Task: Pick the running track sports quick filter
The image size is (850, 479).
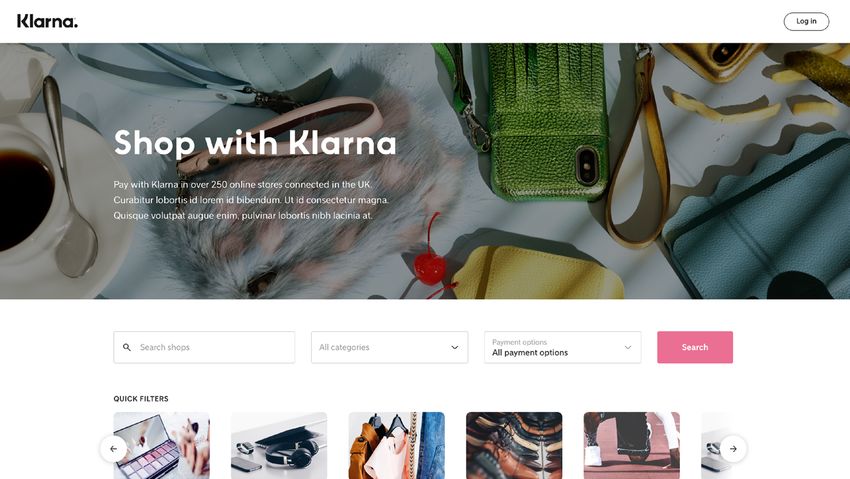Action: tap(632, 445)
